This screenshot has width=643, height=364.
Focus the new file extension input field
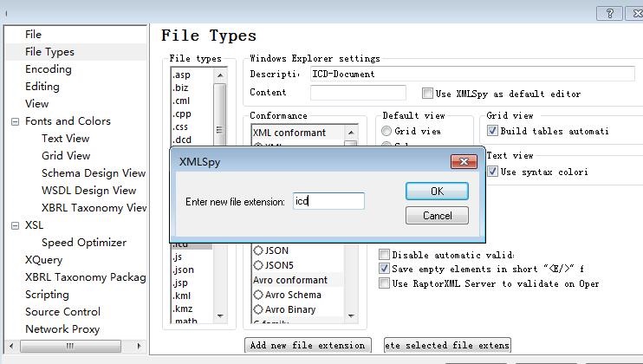[328, 201]
